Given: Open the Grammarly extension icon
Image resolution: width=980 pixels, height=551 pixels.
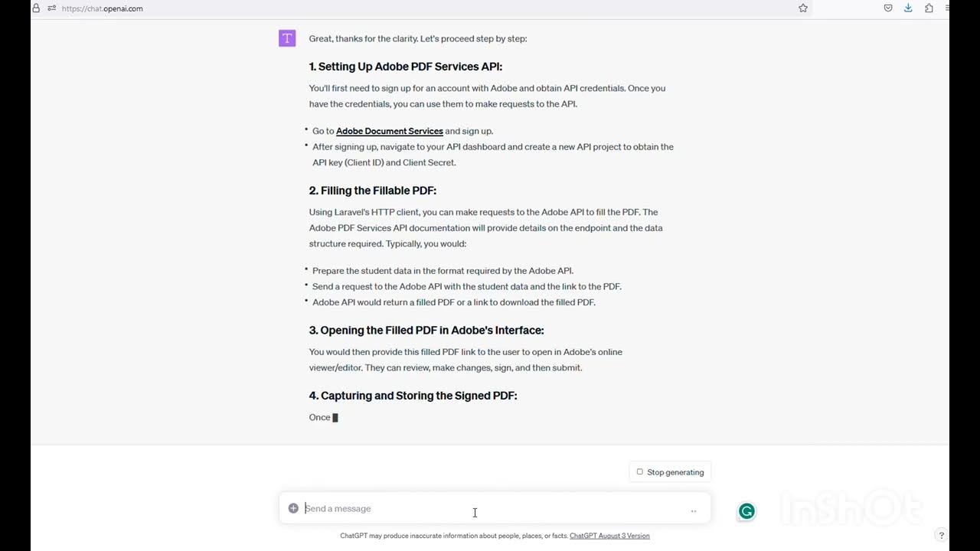Looking at the screenshot, I should 746,511.
